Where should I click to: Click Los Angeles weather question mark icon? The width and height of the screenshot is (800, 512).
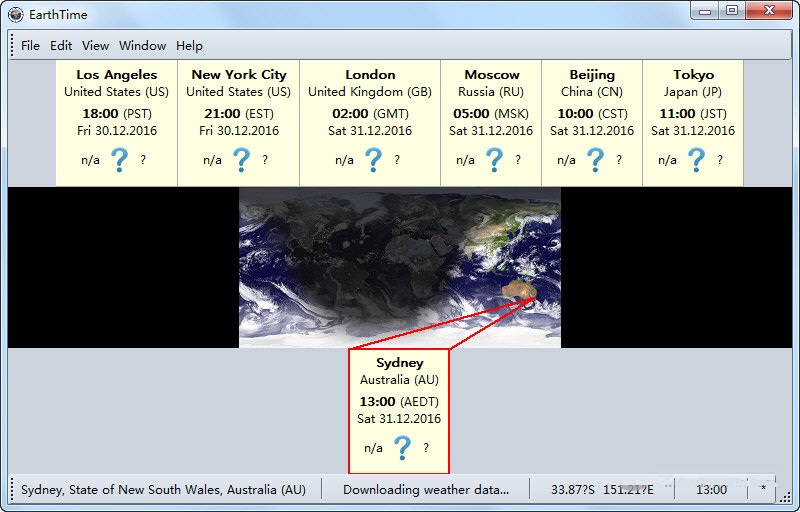pos(119,160)
